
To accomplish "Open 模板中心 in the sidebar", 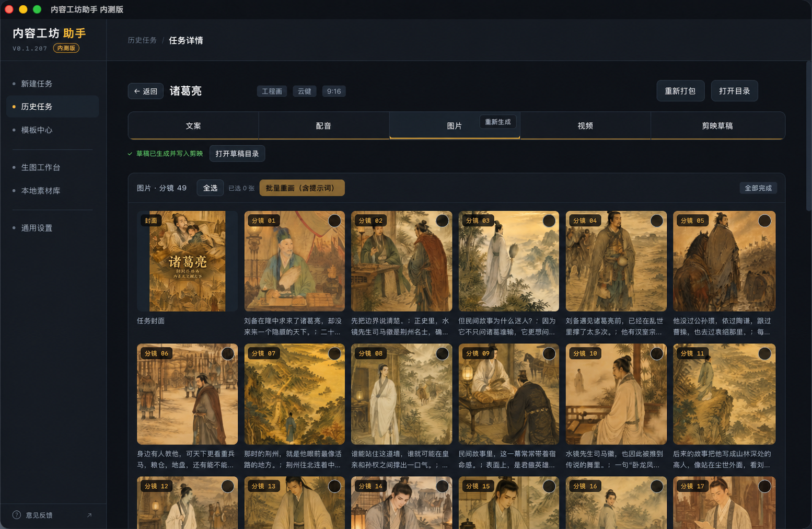I will [52, 130].
